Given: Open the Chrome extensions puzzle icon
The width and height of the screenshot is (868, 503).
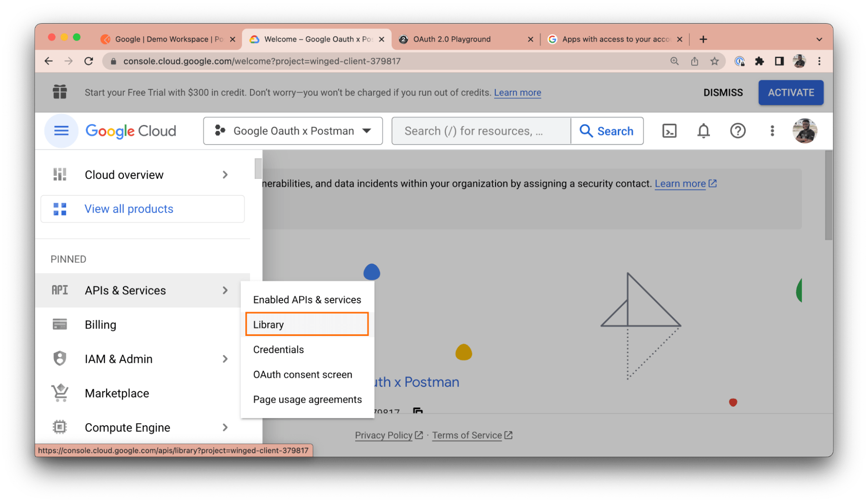Looking at the screenshot, I should (x=759, y=61).
